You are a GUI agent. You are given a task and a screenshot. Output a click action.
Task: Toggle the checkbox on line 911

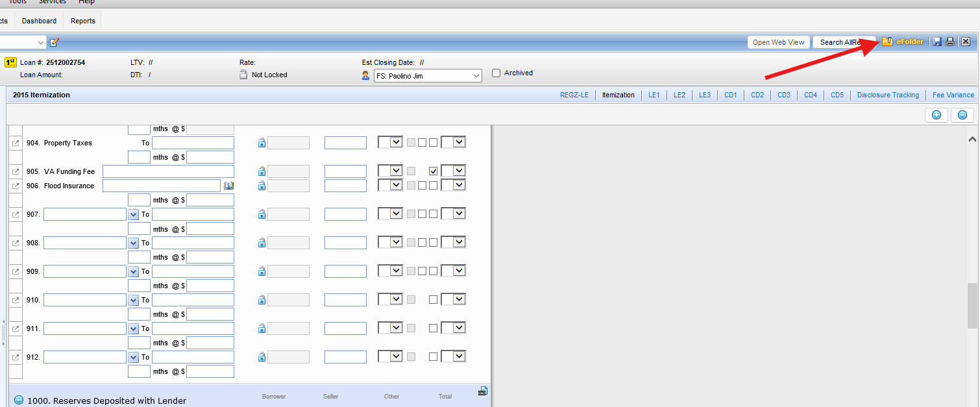click(x=433, y=328)
